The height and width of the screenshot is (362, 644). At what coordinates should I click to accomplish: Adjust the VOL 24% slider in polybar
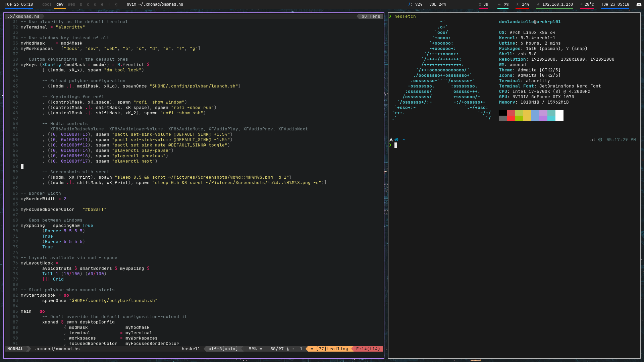point(460,4)
